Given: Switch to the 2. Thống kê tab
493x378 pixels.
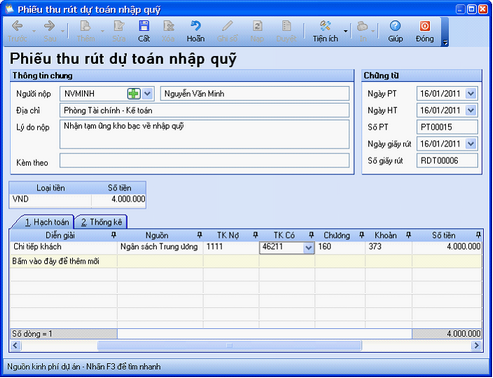Looking at the screenshot, I should tap(101, 222).
